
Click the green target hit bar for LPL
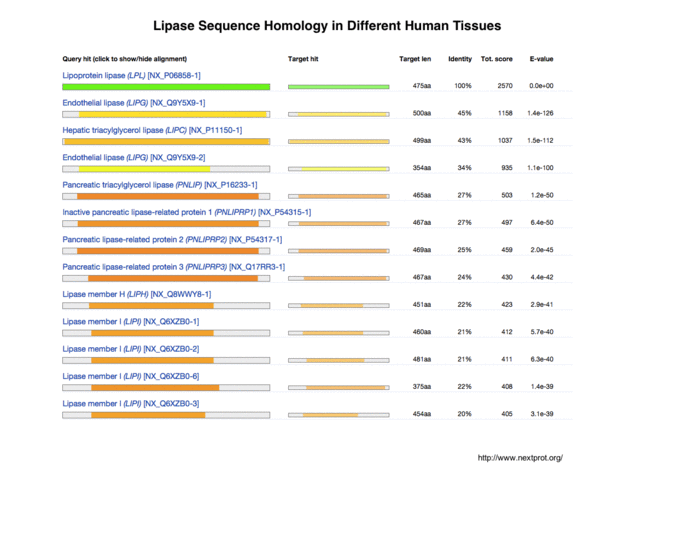coord(338,87)
